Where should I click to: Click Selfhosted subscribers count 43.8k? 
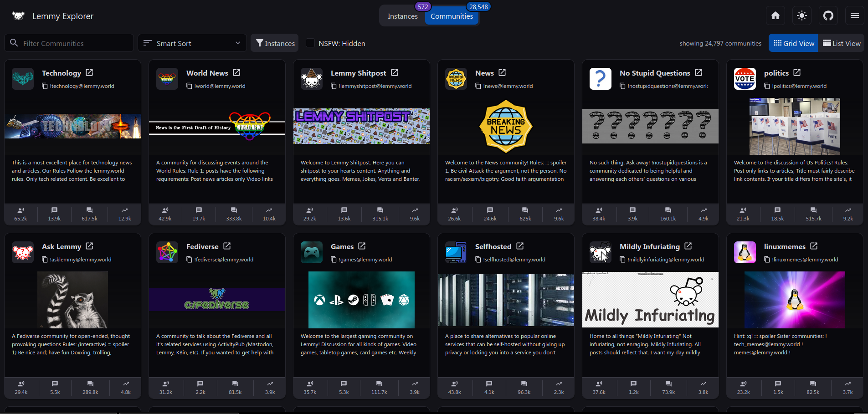coord(454,388)
